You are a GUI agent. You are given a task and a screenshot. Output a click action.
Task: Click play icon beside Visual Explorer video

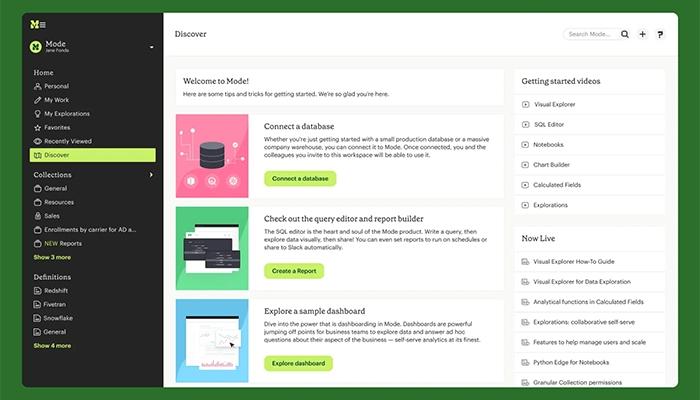click(526, 104)
